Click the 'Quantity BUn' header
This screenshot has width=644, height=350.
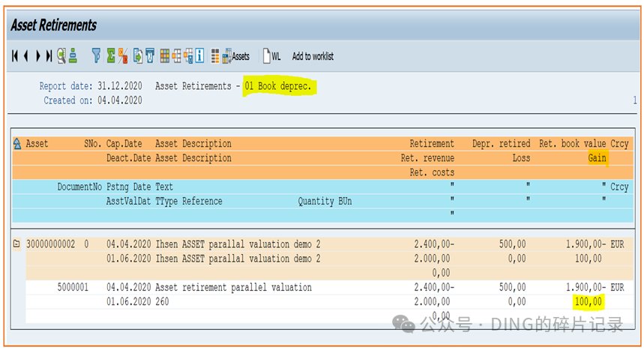tap(325, 202)
